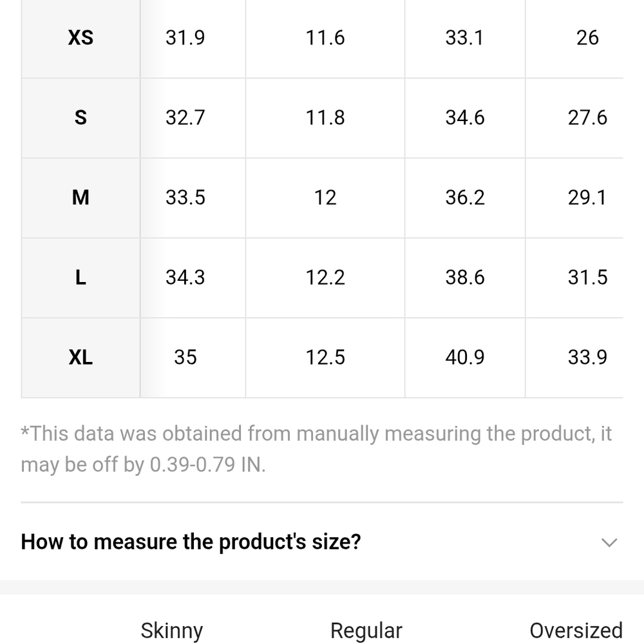Click the manual measurement disclaimer text
This screenshot has height=644, width=644.
pos(316,450)
